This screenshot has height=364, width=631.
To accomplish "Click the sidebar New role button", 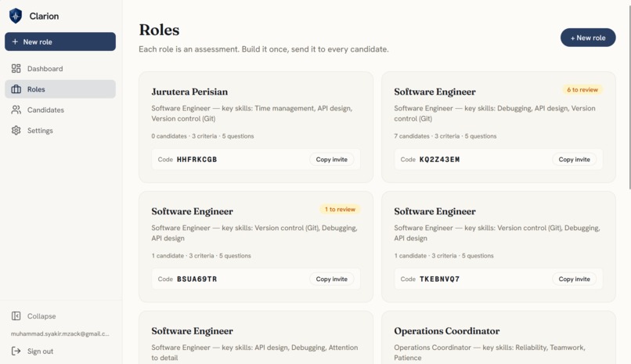I will (x=60, y=41).
